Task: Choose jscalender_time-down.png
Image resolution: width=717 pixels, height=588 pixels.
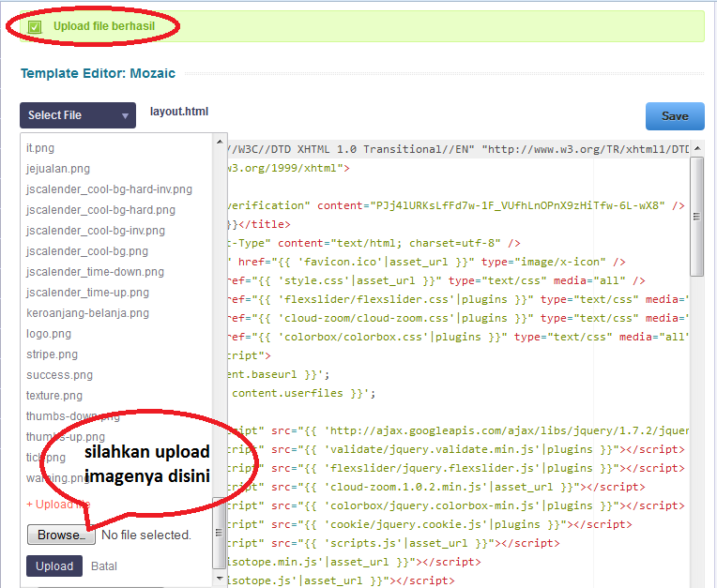Action: click(95, 272)
